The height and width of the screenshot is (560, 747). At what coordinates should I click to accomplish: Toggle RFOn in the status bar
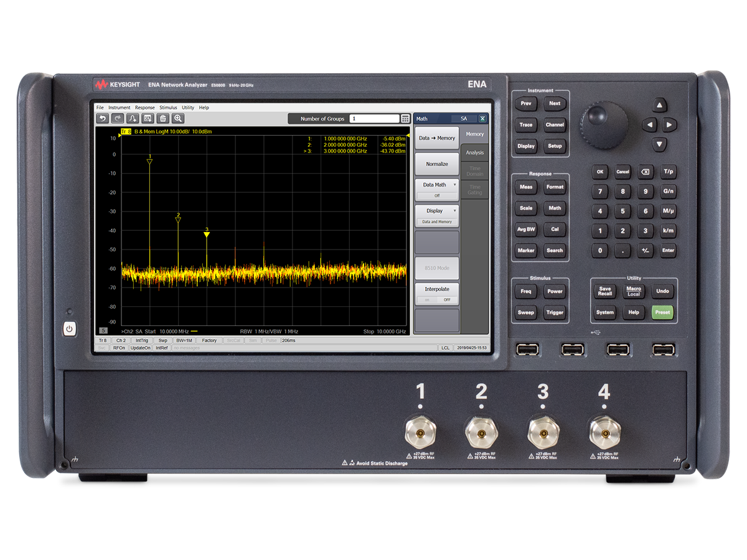[x=119, y=348]
